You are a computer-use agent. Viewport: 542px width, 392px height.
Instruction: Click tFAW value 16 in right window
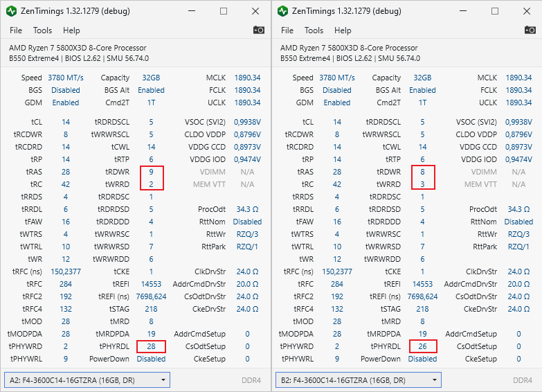point(337,222)
